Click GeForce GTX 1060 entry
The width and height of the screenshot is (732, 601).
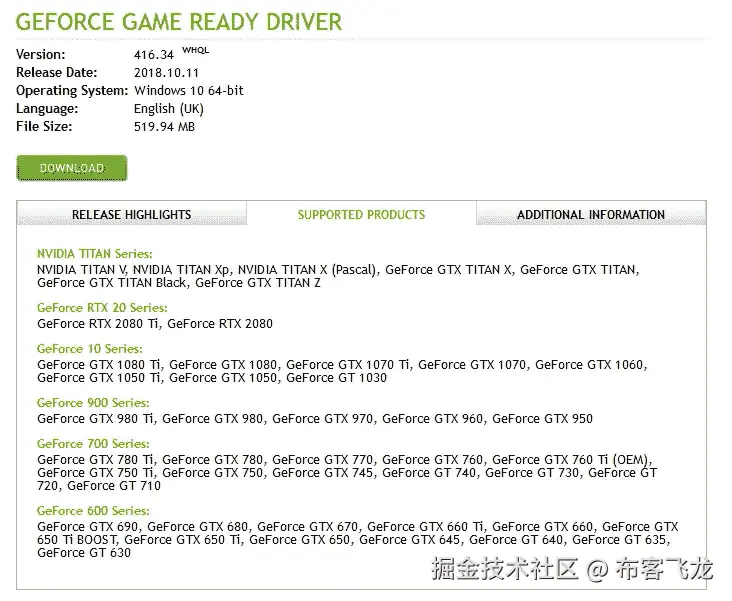click(x=589, y=365)
